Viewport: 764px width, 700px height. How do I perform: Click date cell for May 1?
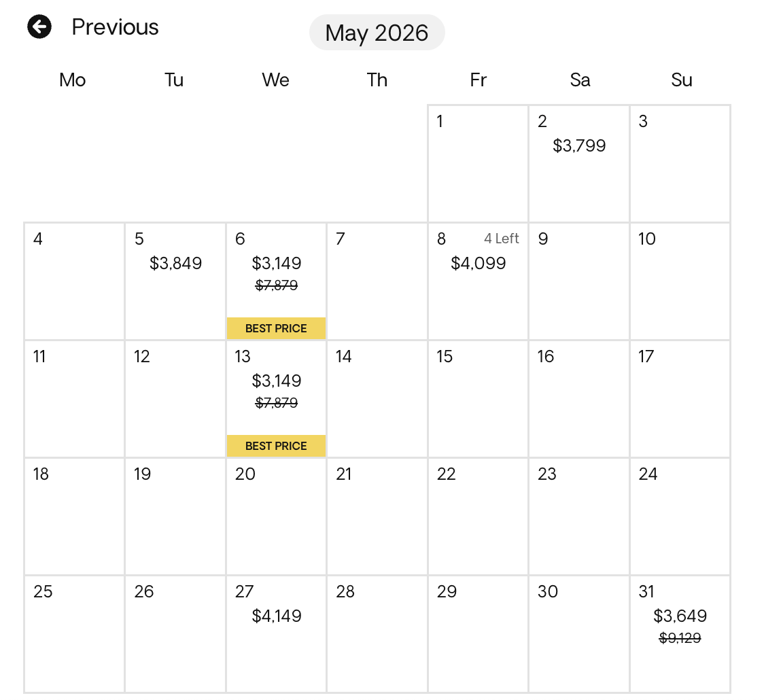pyautogui.click(x=478, y=164)
